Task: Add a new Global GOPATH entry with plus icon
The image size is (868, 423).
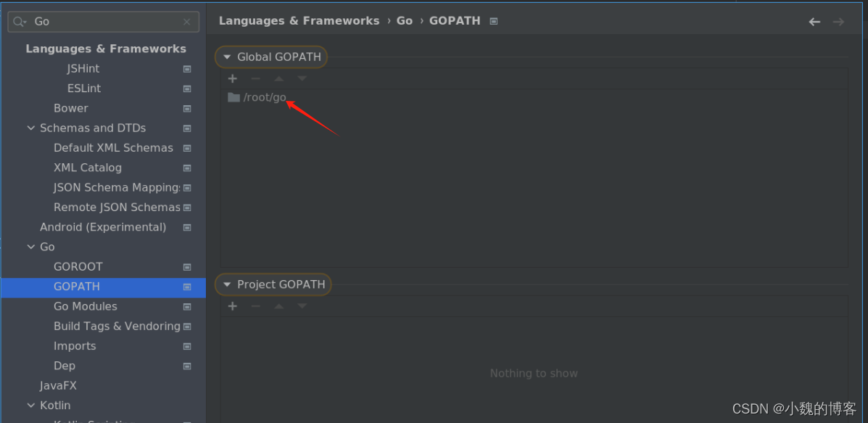Action: tap(232, 78)
